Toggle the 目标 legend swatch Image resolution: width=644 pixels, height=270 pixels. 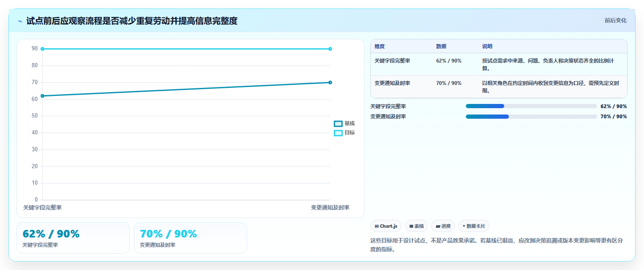coord(338,133)
